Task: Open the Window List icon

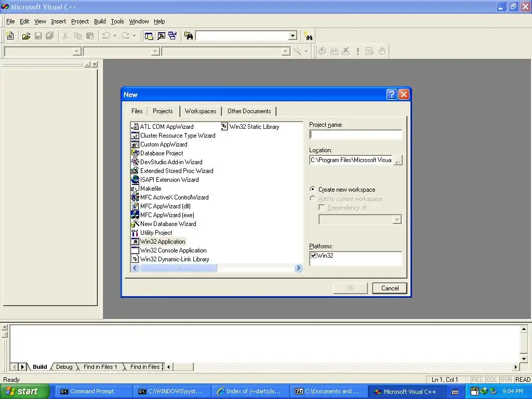Action: click(172, 36)
